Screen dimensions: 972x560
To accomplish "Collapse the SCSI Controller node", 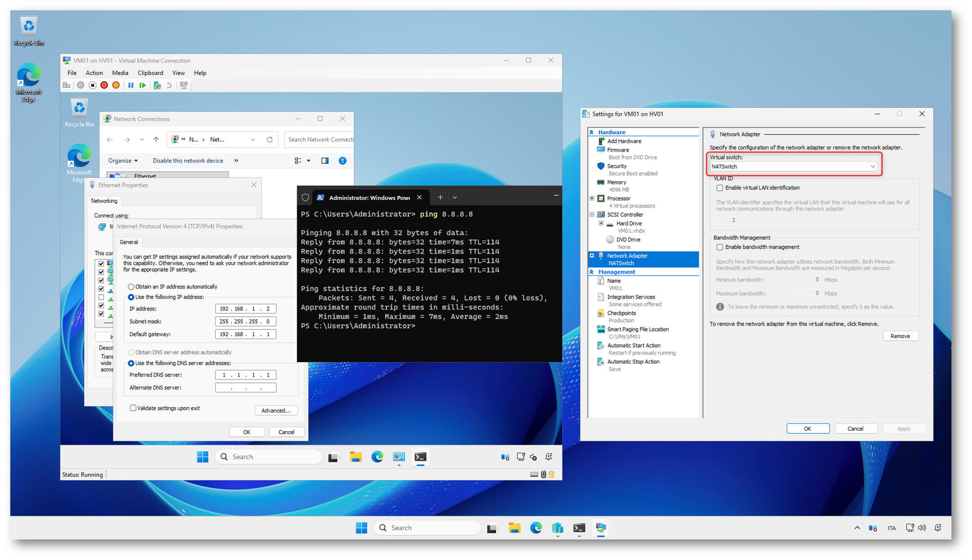I will pyautogui.click(x=592, y=214).
